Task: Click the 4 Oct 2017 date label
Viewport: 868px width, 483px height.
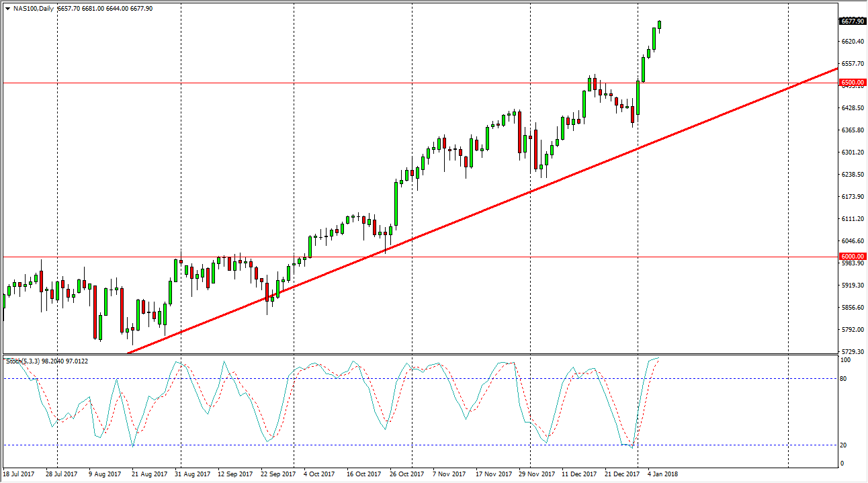Action: (x=318, y=474)
